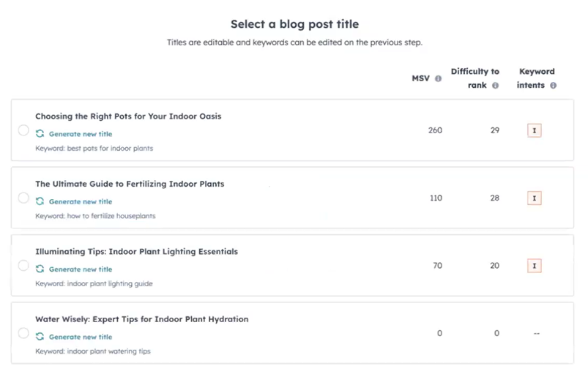Click the refresh icon beside the Indoor Oasis title
The image size is (588, 369).
[40, 134]
